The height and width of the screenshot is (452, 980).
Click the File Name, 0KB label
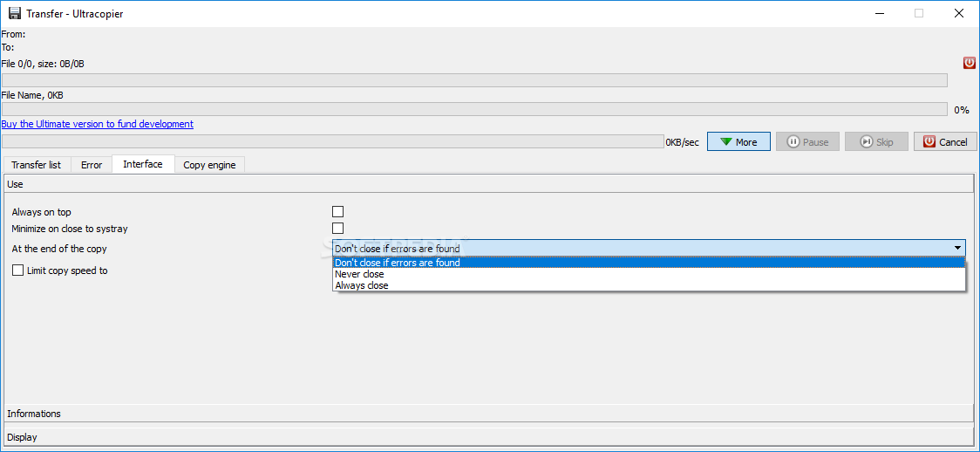point(32,95)
